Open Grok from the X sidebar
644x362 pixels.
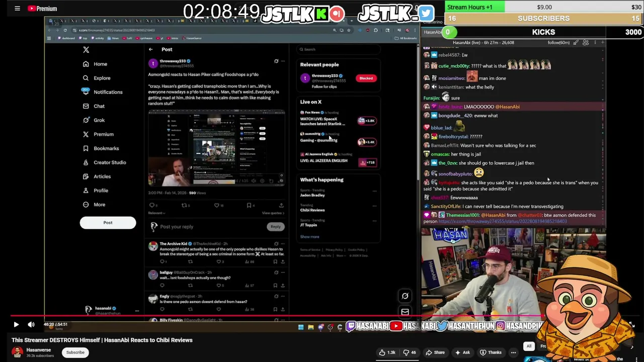(94, 120)
